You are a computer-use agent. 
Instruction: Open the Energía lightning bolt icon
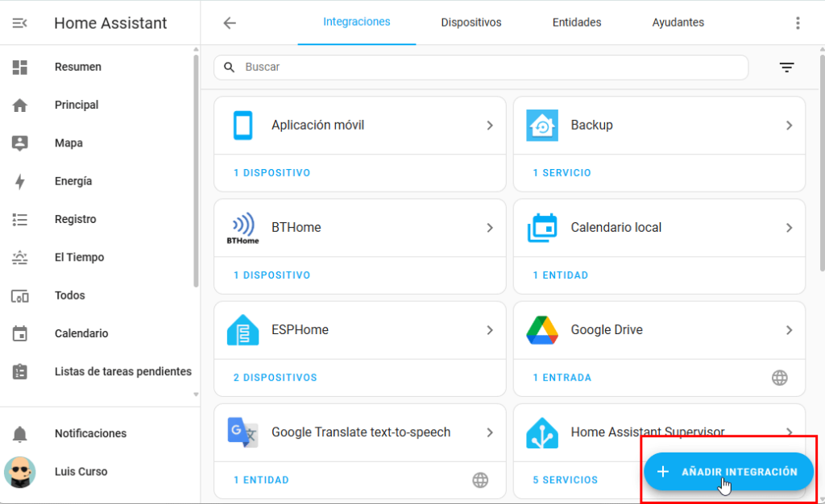pyautogui.click(x=20, y=182)
